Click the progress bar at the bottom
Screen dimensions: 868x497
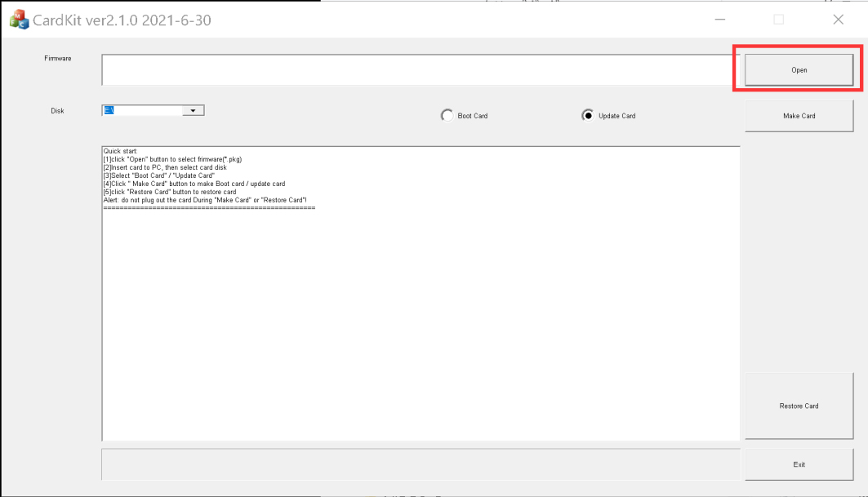tap(421, 464)
